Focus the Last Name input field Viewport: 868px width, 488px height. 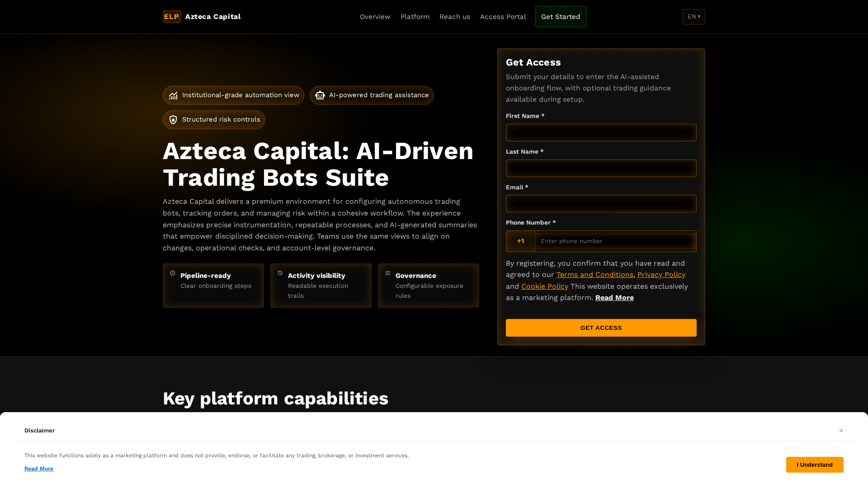click(601, 169)
